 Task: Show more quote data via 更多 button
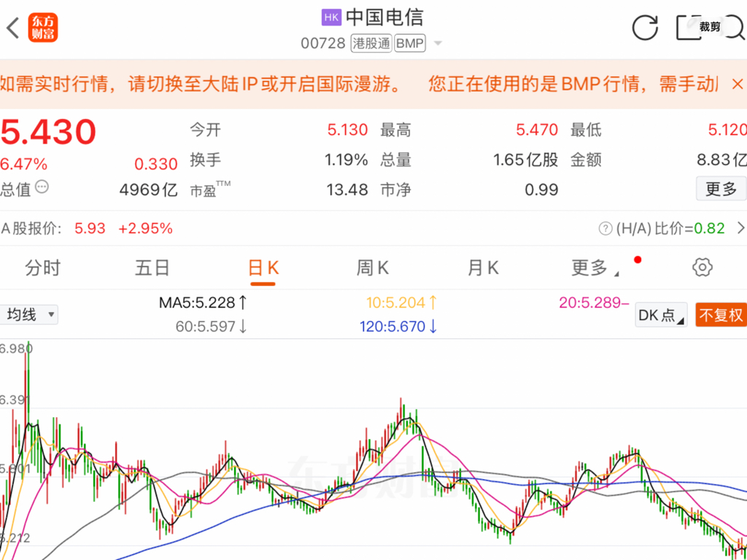coord(721,189)
